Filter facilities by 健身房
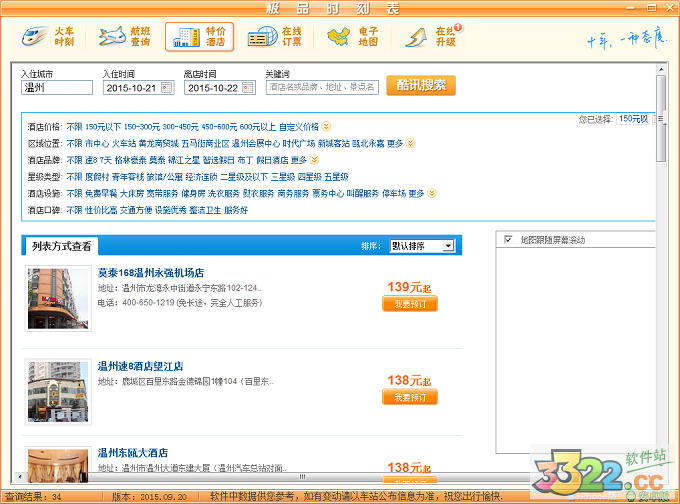Image resolution: width=680 pixels, height=504 pixels. [x=193, y=193]
